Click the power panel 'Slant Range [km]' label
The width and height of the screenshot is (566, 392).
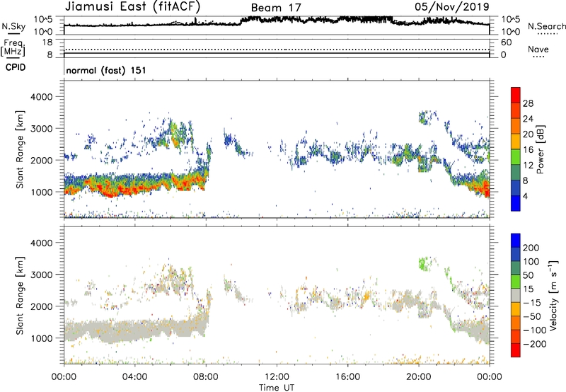click(x=20, y=149)
